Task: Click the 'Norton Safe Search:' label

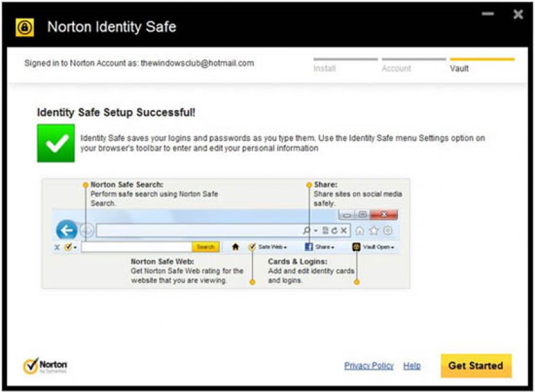Action: tap(127, 184)
